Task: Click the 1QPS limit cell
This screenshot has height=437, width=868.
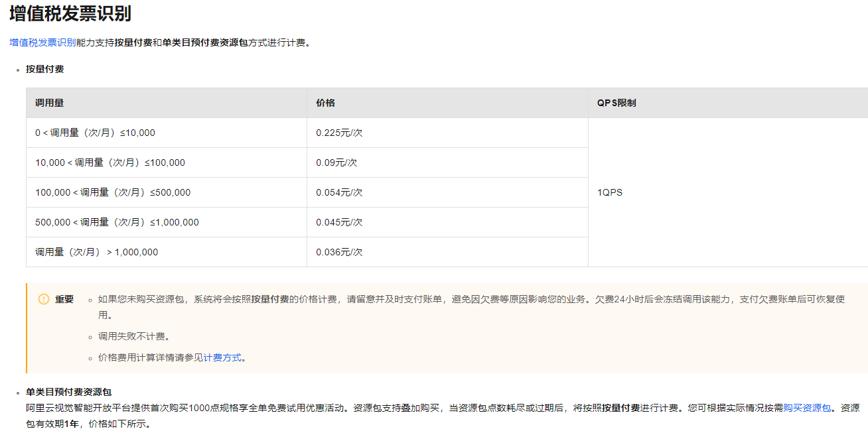Action: click(x=610, y=192)
